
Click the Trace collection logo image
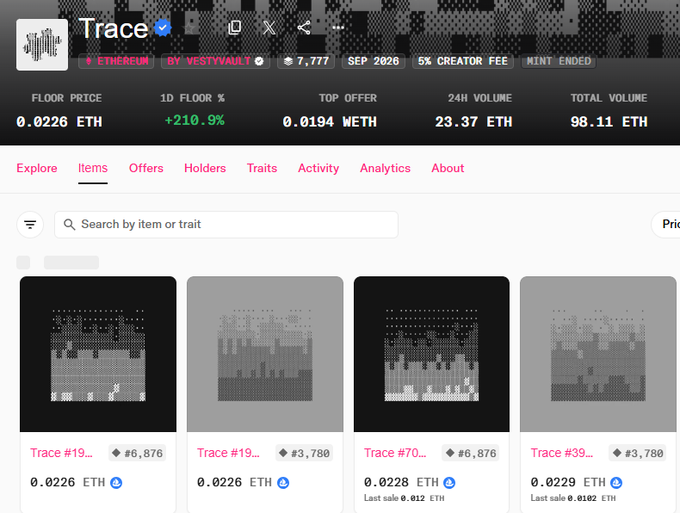pyautogui.click(x=42, y=45)
